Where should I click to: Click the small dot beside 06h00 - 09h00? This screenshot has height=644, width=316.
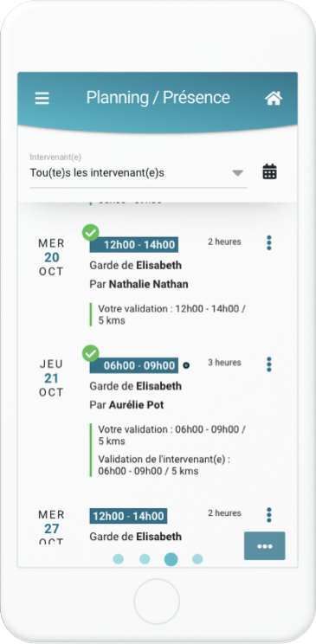click(186, 365)
